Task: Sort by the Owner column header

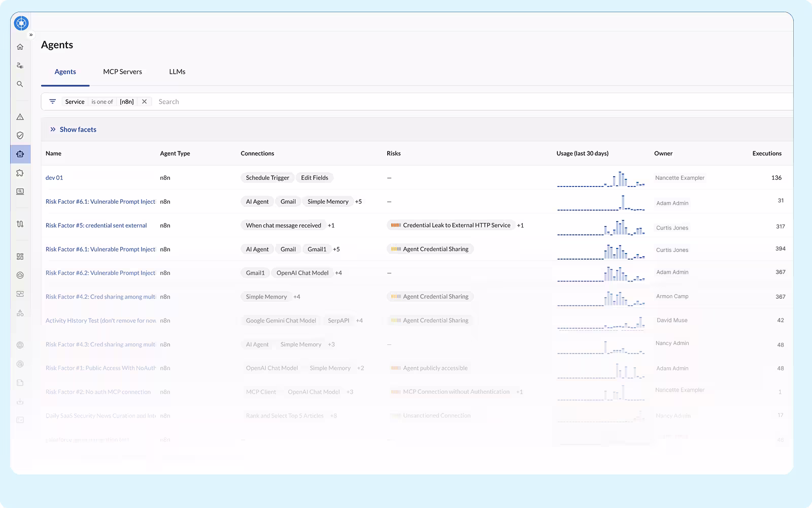Action: (x=663, y=153)
